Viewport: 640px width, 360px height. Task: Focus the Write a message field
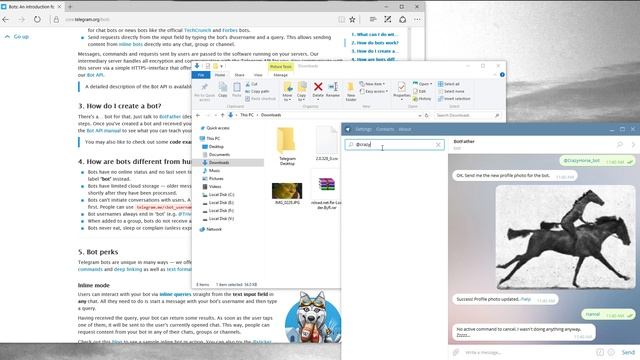[x=527, y=352]
